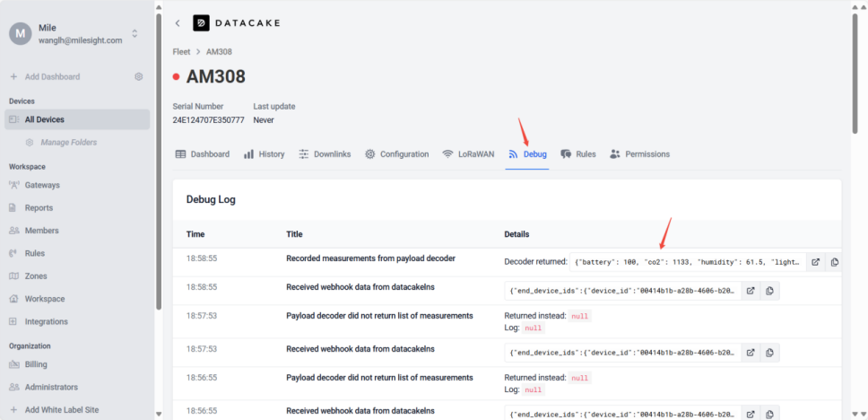Click the Time column header
868x420 pixels.
(195, 234)
